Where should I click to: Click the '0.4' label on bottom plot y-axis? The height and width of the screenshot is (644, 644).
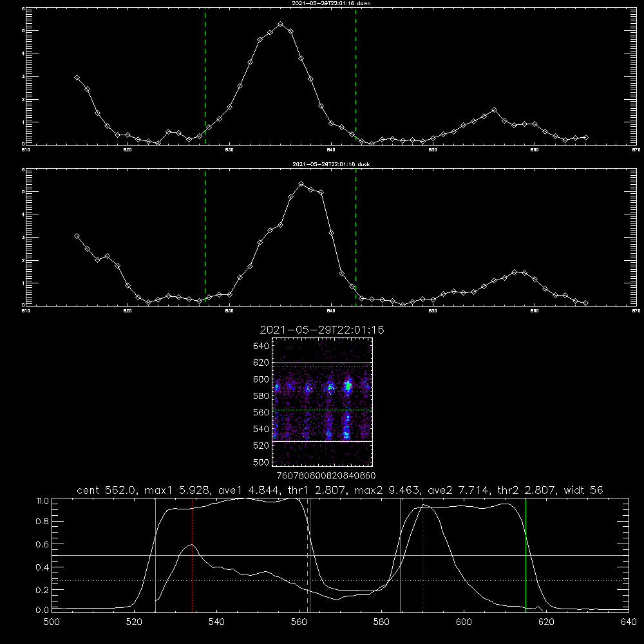tap(43, 567)
